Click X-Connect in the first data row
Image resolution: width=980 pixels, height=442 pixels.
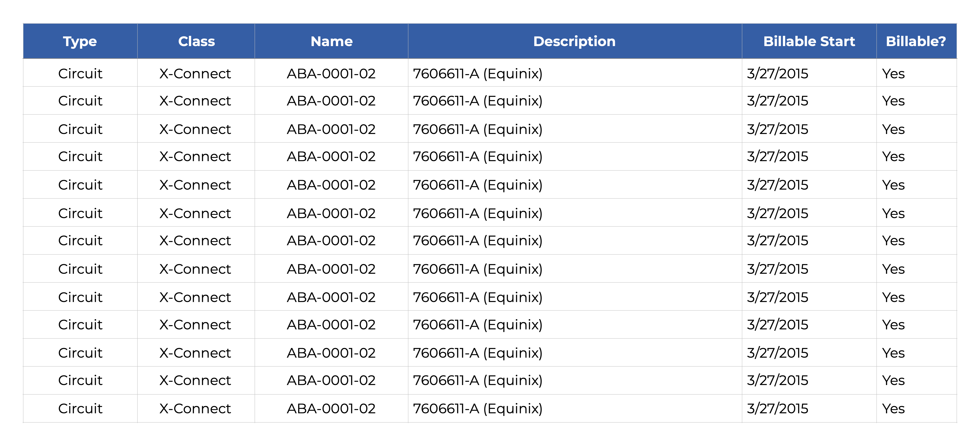coord(195,74)
